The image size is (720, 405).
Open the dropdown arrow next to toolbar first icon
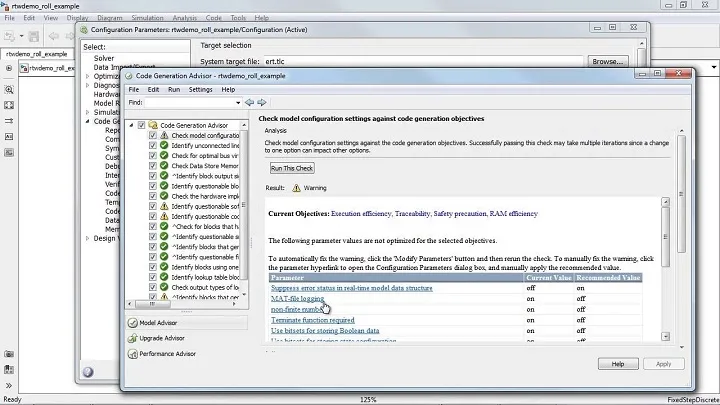point(21,36)
